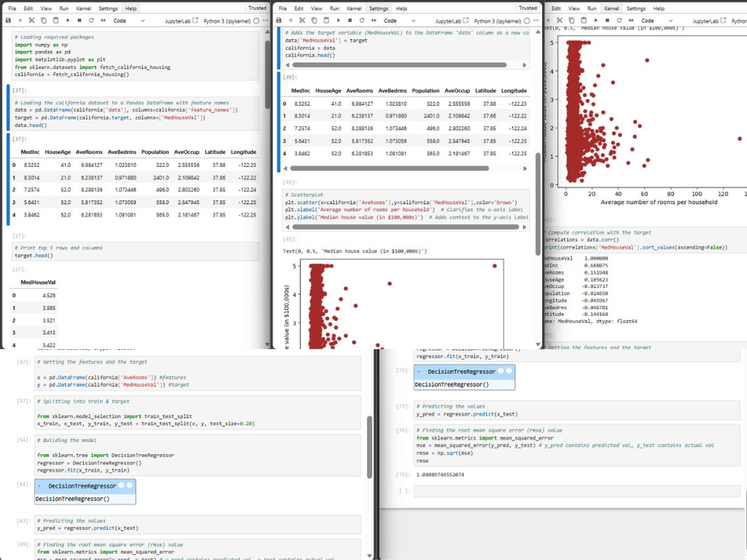Copy the cell in the right window toolbar

tap(572, 20)
